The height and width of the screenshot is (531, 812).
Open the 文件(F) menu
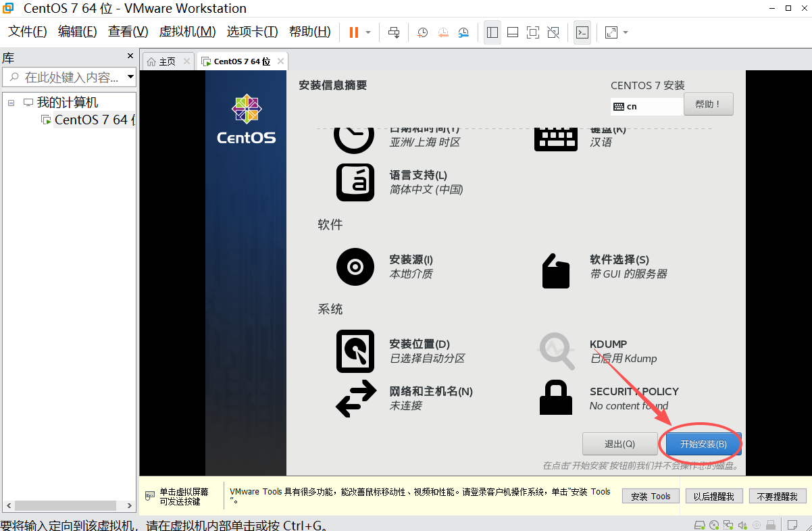[28, 32]
